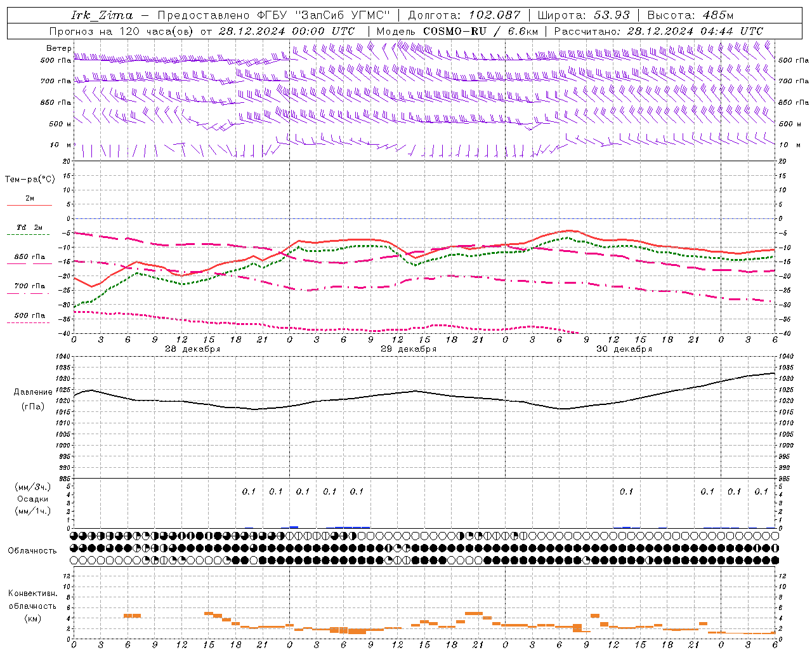Screen dimensions: 812x650
Task: Select the left "500 м" wind level label
Action: [x=60, y=124]
